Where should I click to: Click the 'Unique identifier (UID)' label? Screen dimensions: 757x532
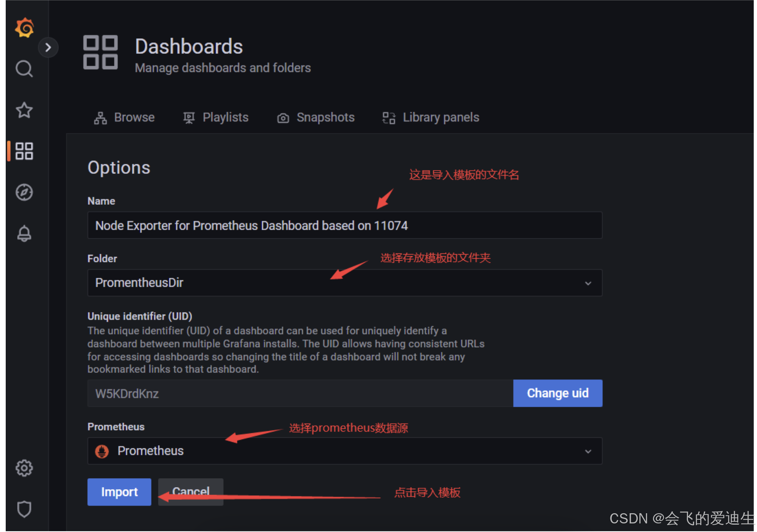pyautogui.click(x=140, y=316)
